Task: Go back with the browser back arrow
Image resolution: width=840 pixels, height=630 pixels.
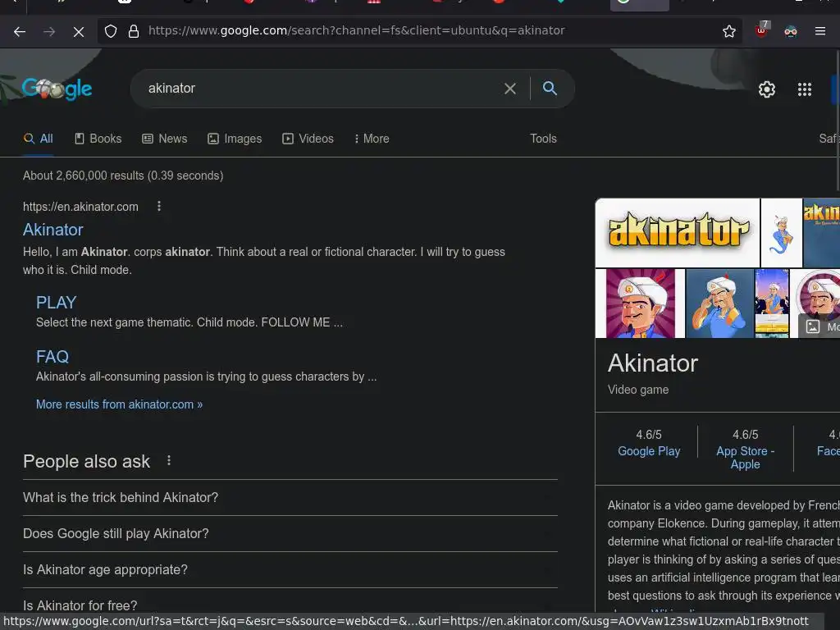Action: click(20, 32)
